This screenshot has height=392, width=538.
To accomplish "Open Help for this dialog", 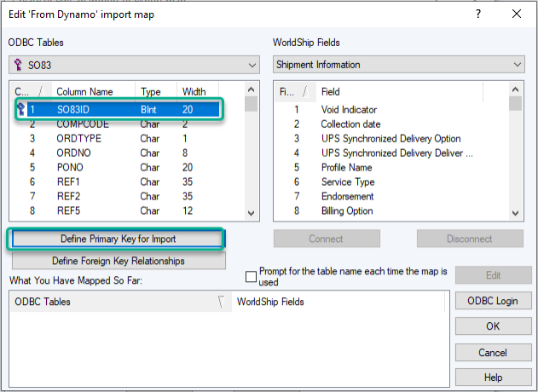I will click(x=493, y=378).
